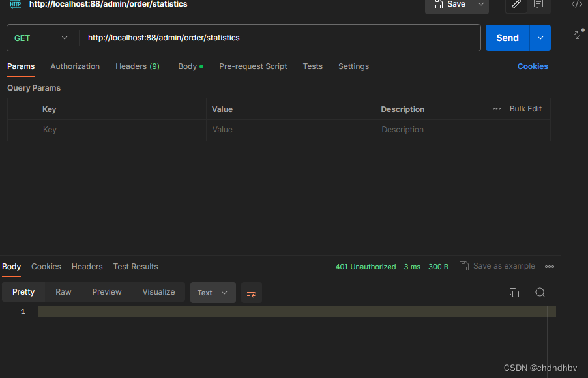
Task: Click the 401 Unauthorized status
Action: click(x=366, y=267)
